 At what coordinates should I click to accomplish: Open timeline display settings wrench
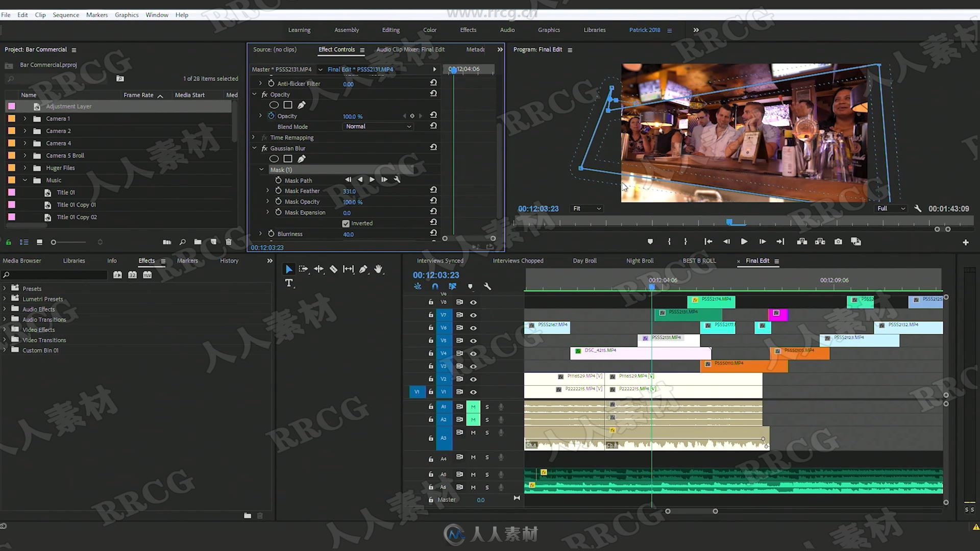point(487,287)
